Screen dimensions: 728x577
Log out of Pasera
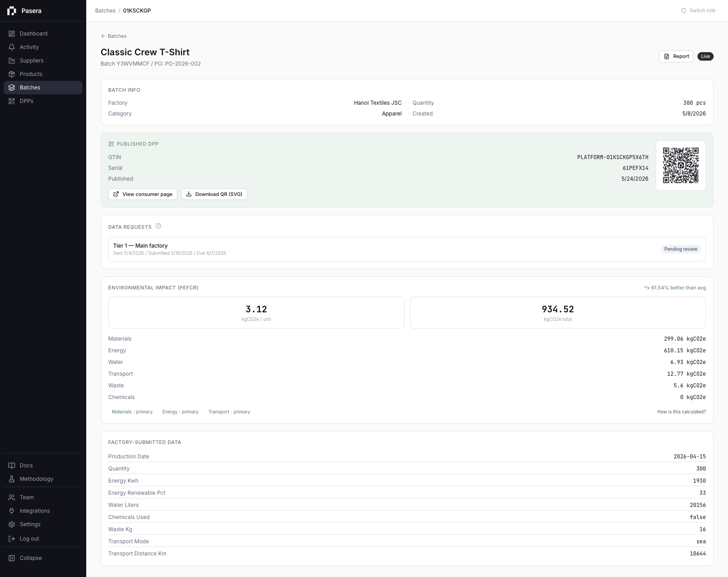43,539
